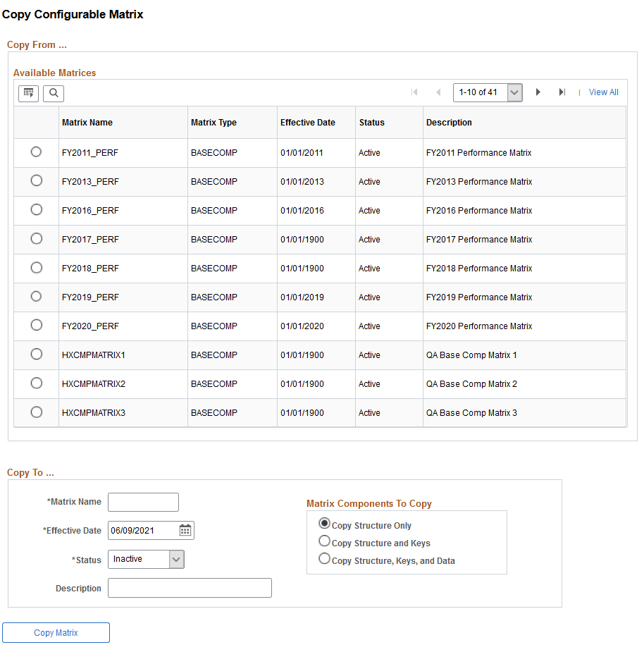Go to the previous page of results

[438, 92]
